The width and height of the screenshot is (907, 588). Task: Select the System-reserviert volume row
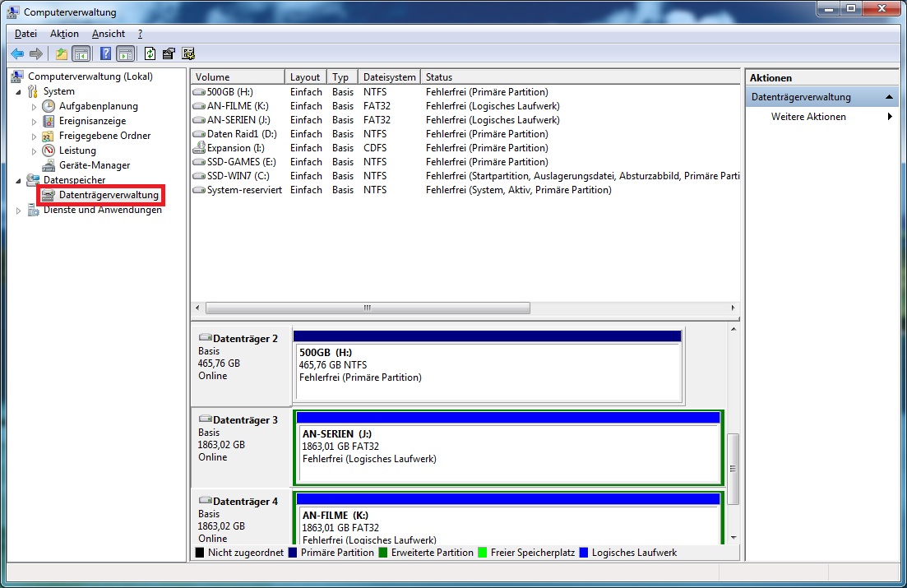465,190
